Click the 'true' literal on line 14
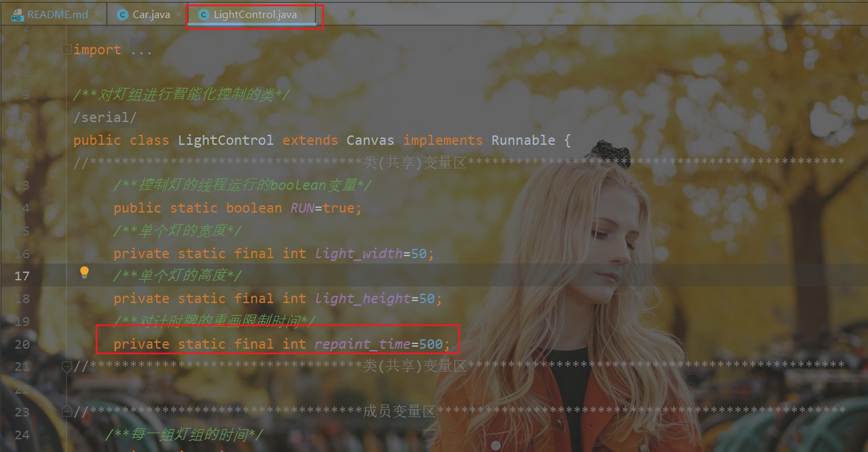The width and height of the screenshot is (868, 452). pos(338,208)
